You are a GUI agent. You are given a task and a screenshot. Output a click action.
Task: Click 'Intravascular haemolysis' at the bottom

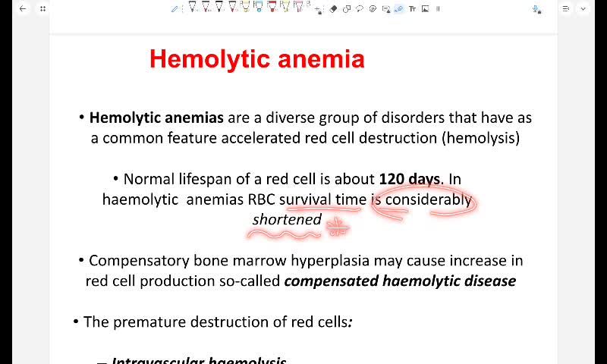pyautogui.click(x=199, y=360)
